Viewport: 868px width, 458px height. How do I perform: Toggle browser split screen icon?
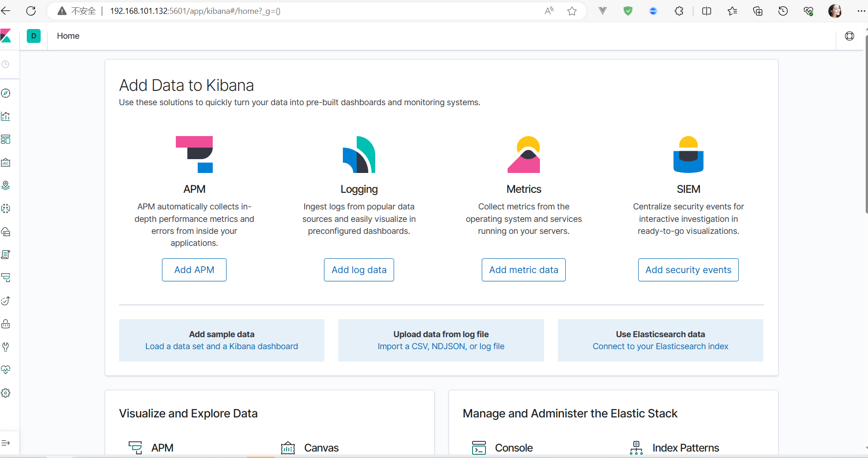point(706,11)
